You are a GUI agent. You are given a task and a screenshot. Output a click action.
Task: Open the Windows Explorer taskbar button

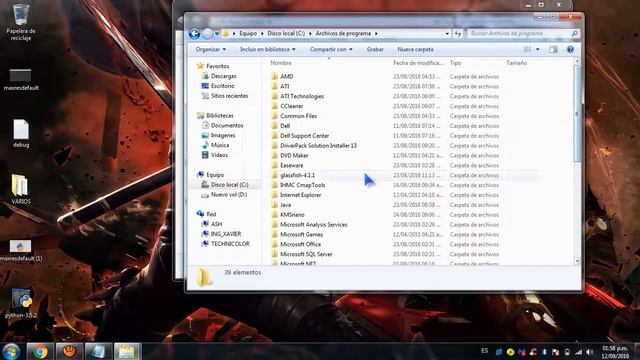point(127,351)
